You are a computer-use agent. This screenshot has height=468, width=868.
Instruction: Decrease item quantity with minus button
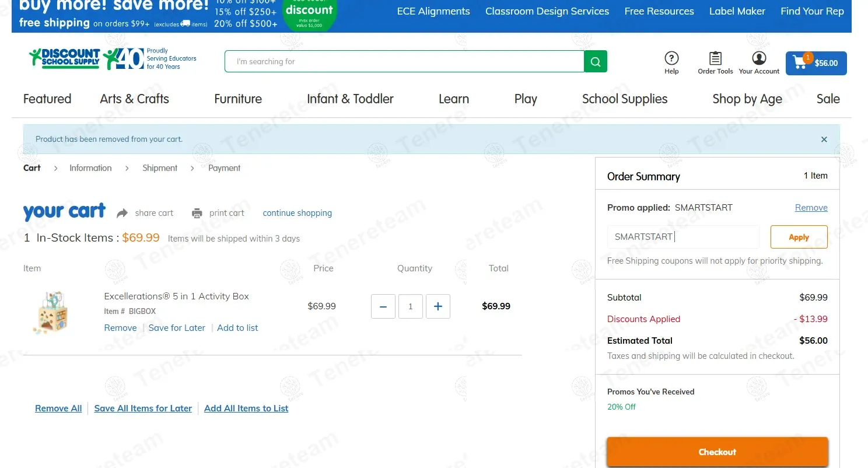tap(383, 306)
